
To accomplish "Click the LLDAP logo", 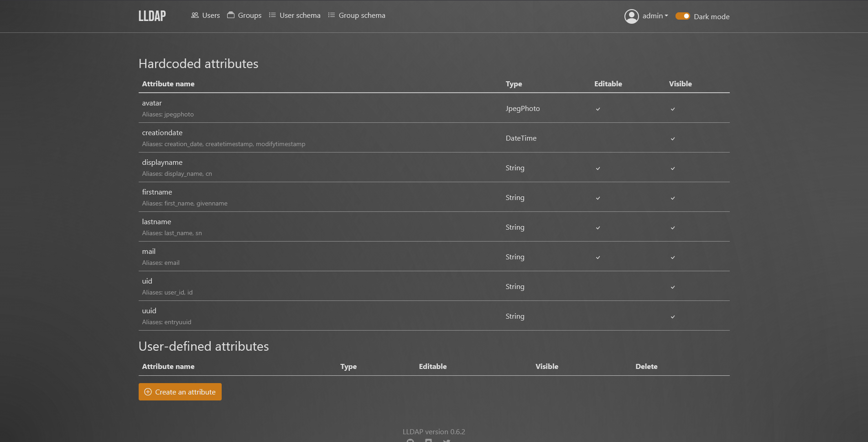I will point(152,16).
